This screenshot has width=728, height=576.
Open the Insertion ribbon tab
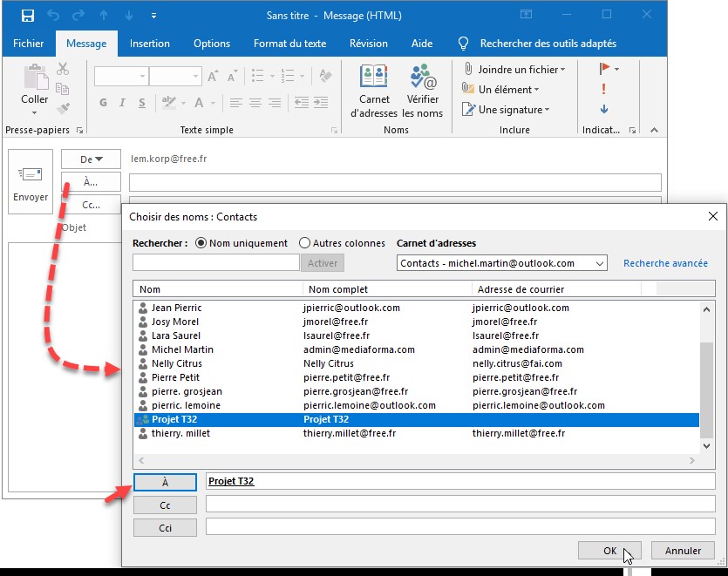click(x=150, y=44)
